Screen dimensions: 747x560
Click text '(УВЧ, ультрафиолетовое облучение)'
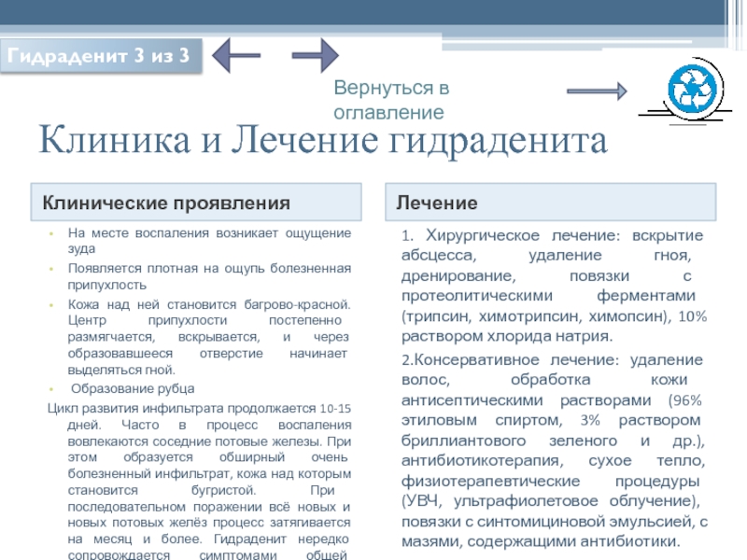(x=550, y=501)
